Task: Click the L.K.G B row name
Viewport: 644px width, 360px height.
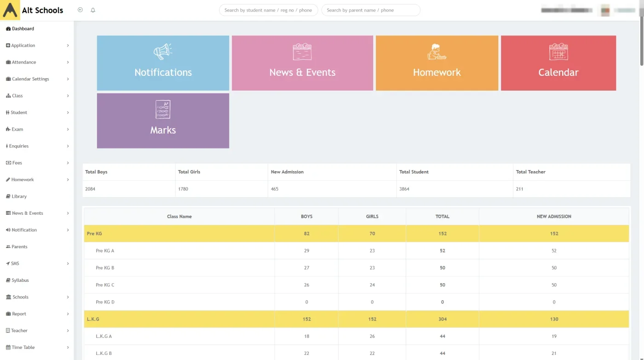Action: coord(104,353)
